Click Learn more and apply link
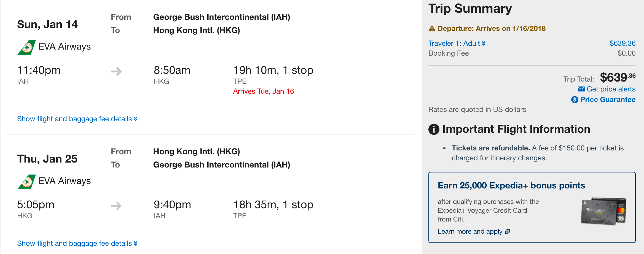 (470, 231)
